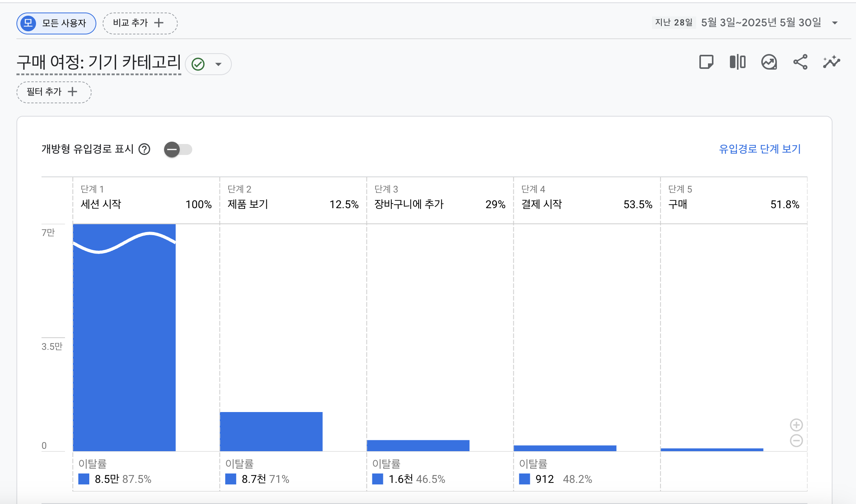Select the 모든 사용자 segment chip
The width and height of the screenshot is (856, 504).
pyautogui.click(x=56, y=23)
